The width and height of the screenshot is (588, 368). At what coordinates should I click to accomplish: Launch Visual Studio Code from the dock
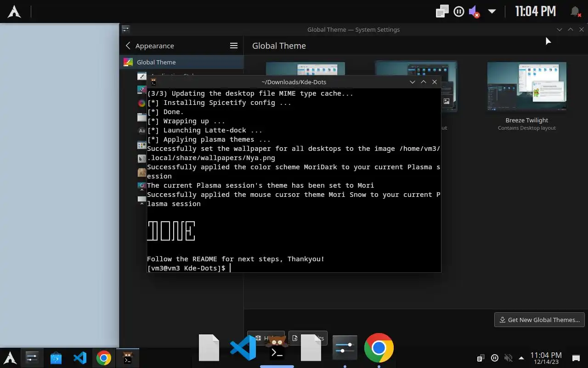pos(243,348)
